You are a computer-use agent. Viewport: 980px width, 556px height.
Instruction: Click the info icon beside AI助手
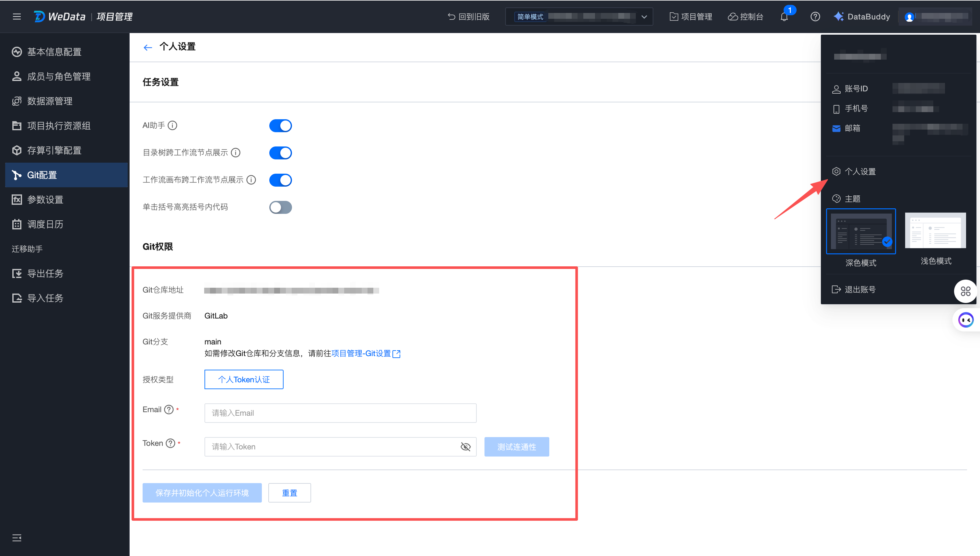[x=173, y=126]
